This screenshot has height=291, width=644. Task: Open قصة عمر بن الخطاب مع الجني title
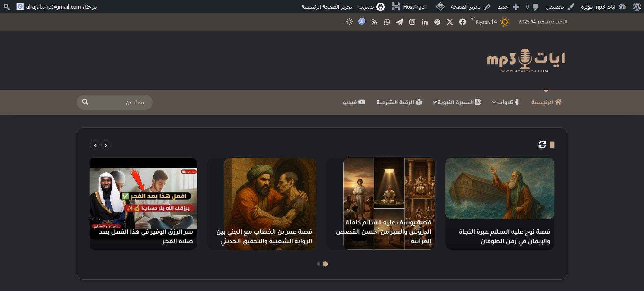(264, 236)
